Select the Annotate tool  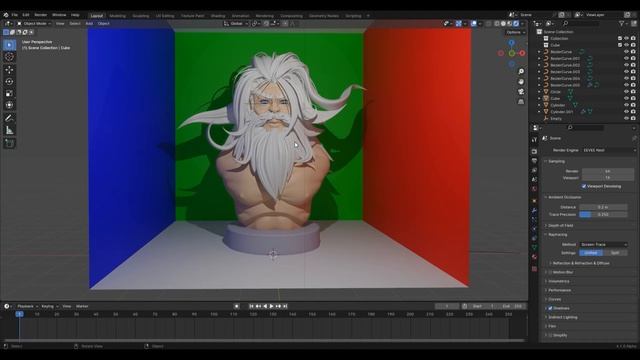[9, 118]
